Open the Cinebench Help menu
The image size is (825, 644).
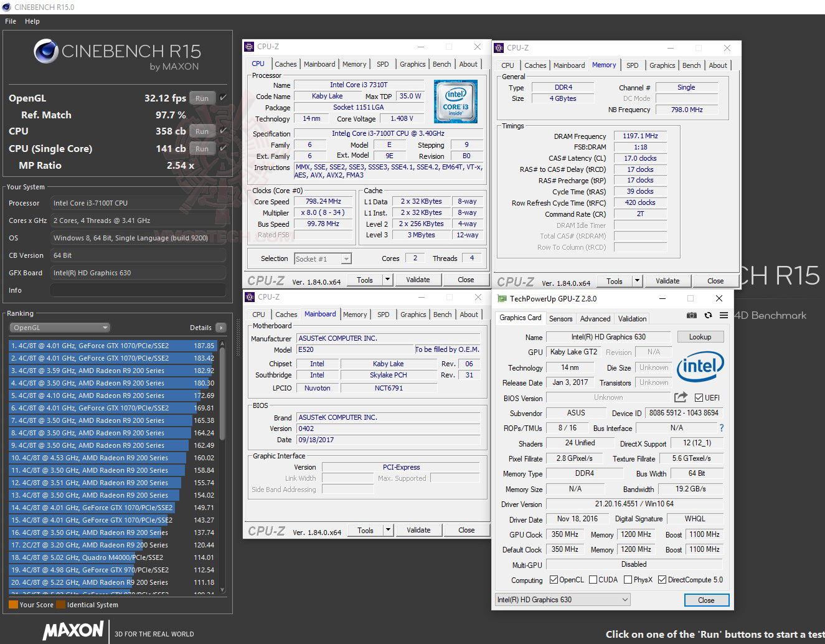pos(32,21)
